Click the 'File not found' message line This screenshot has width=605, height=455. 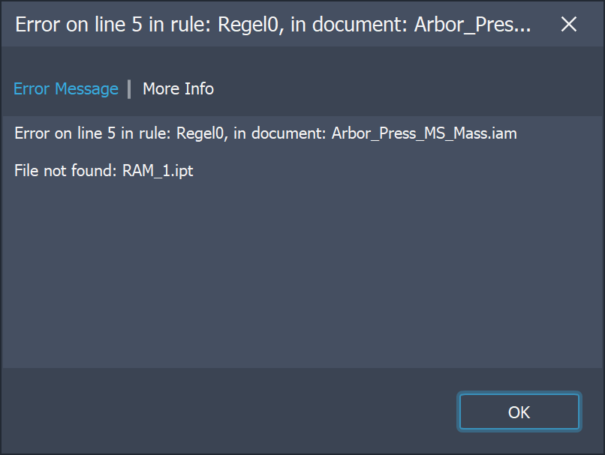coord(104,171)
